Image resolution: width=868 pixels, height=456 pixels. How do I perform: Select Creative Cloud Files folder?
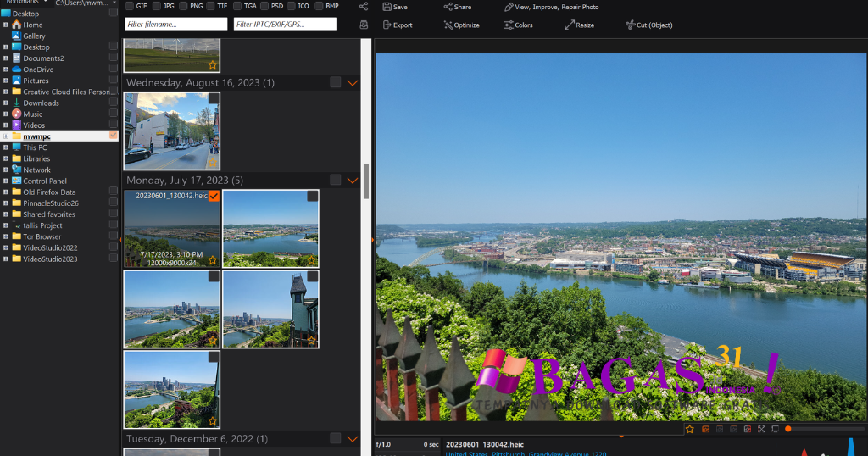coord(66,92)
